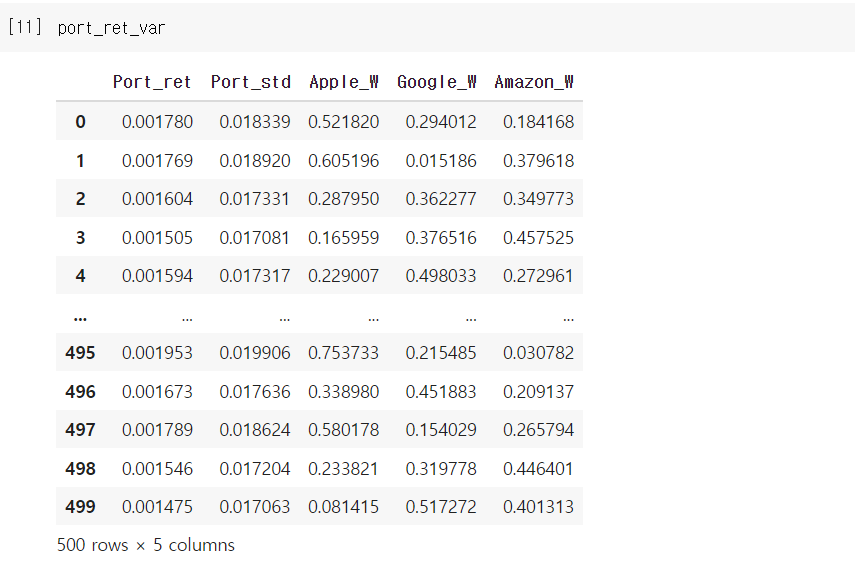856x561 pixels.
Task: Click Apple_W value 0.229007
Action: (343, 276)
